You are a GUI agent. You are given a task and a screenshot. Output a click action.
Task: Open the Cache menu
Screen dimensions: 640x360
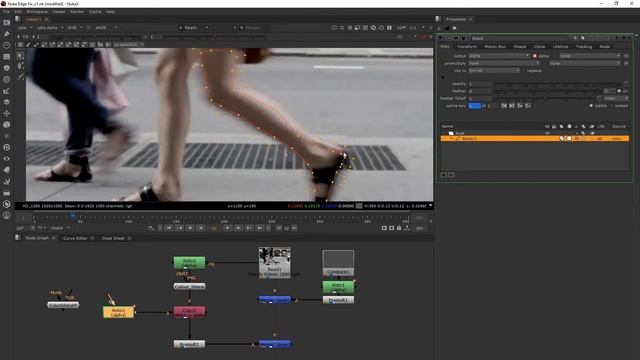[x=95, y=12]
